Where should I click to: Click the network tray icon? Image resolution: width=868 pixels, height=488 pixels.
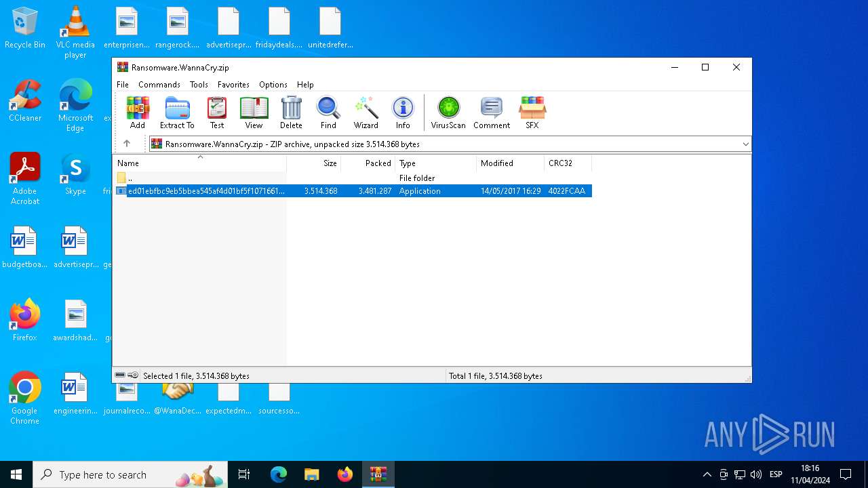pos(740,474)
